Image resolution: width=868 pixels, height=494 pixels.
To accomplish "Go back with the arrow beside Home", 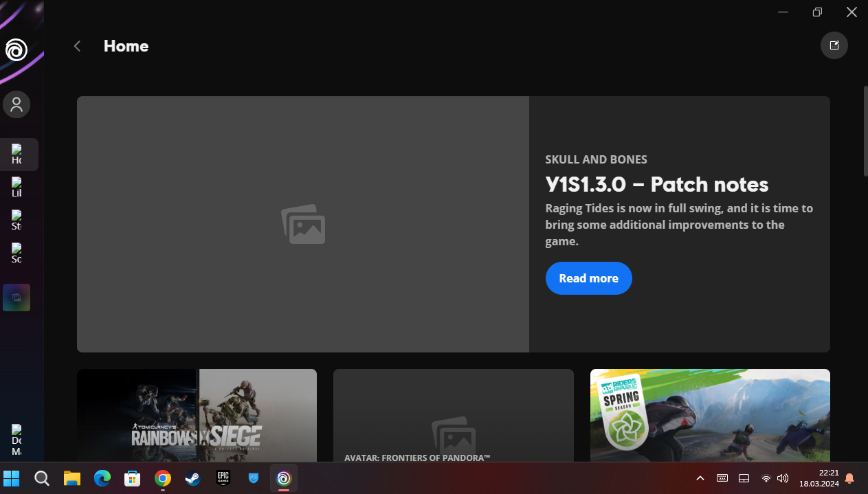I will tap(77, 46).
